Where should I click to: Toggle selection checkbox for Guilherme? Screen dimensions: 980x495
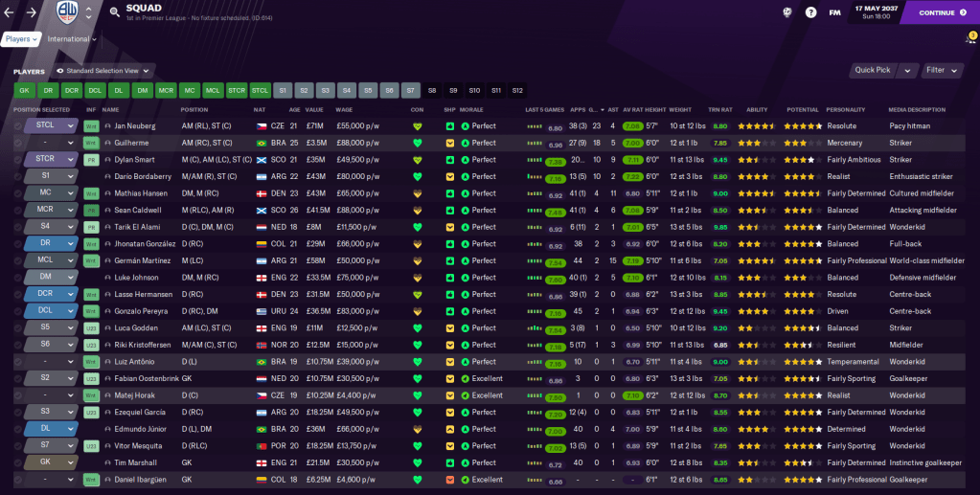17,143
